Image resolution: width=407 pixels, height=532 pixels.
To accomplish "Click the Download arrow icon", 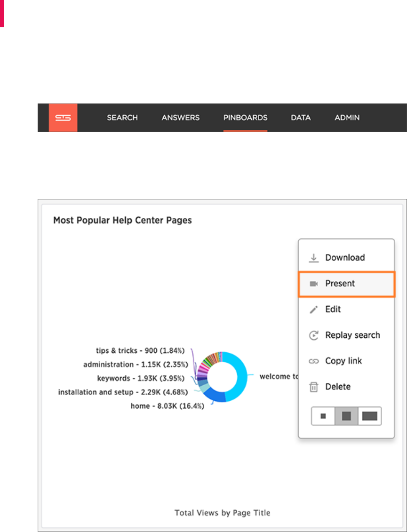I will click(314, 258).
